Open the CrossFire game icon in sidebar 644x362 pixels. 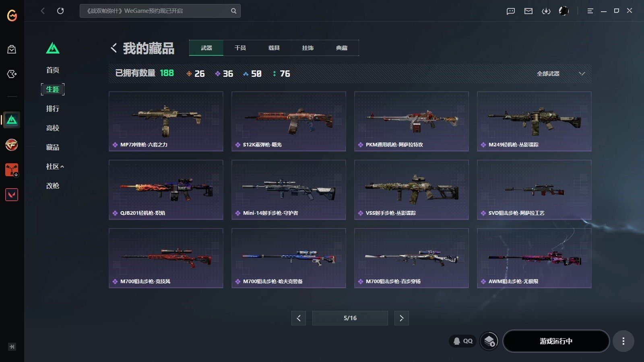coord(12,145)
